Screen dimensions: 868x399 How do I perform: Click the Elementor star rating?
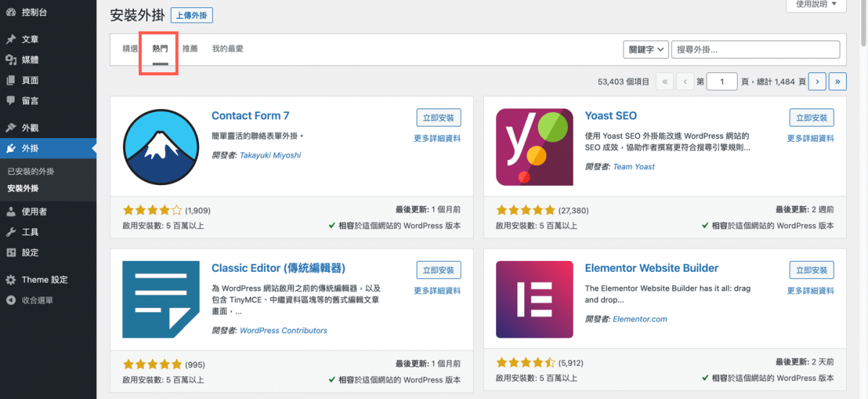tap(526, 363)
